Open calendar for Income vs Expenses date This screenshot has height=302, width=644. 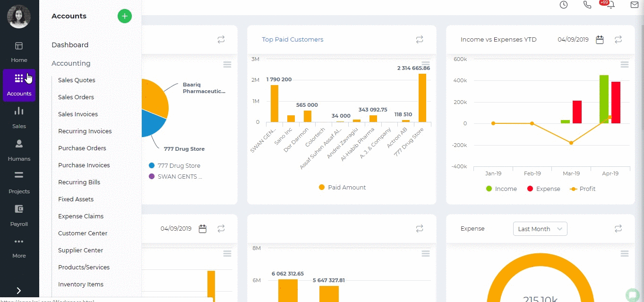(600, 40)
